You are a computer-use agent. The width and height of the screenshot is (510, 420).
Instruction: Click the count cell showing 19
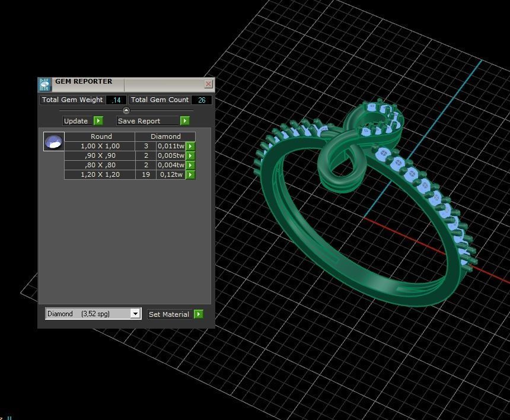point(146,174)
